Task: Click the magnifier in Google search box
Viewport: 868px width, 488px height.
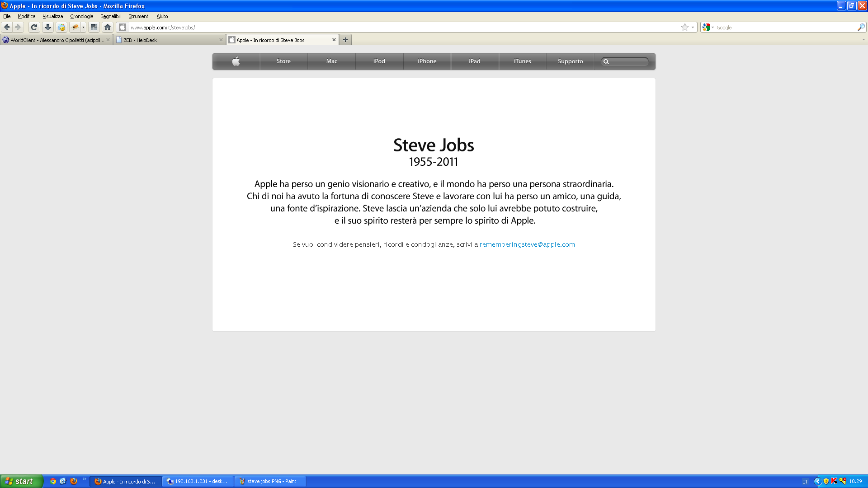Action: (x=861, y=28)
